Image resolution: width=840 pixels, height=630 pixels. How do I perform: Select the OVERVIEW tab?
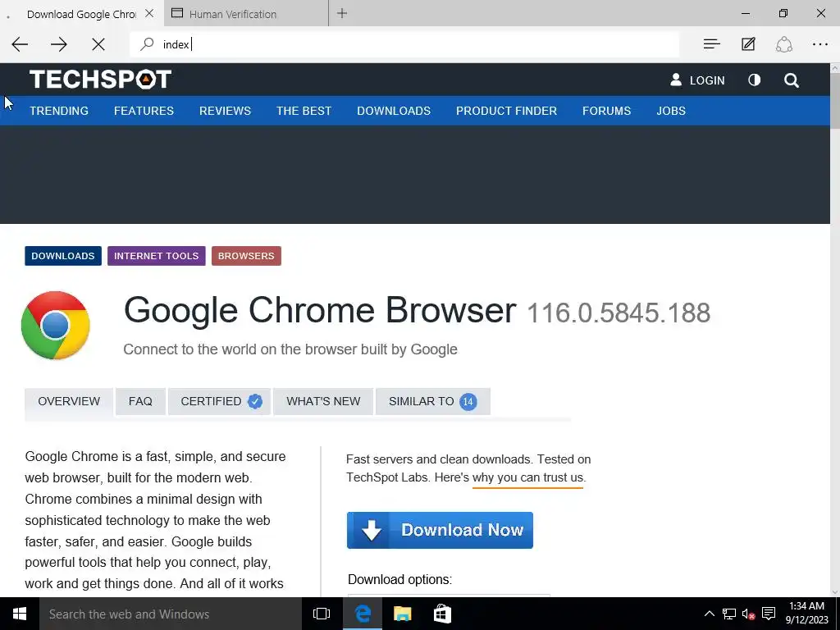click(69, 401)
